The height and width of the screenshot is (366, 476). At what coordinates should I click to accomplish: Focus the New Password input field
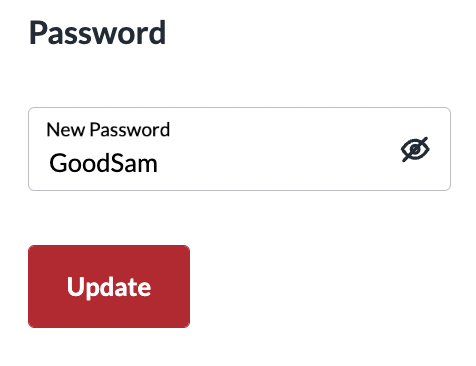coord(239,149)
